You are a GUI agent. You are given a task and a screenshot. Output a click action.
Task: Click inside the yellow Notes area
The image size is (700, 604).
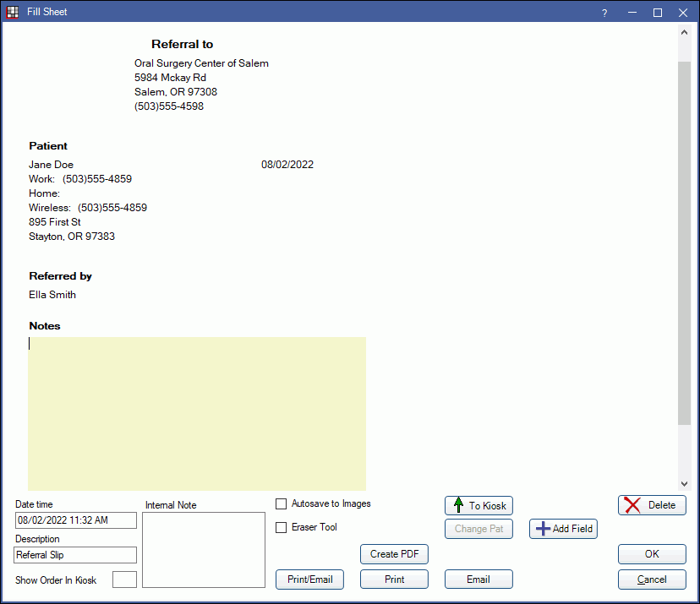197,414
